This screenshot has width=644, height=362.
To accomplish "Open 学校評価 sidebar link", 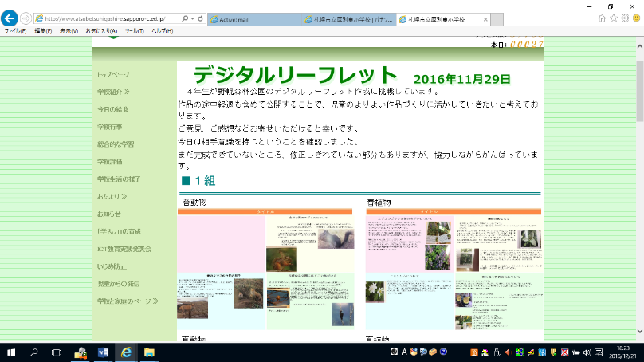I will [x=110, y=162].
